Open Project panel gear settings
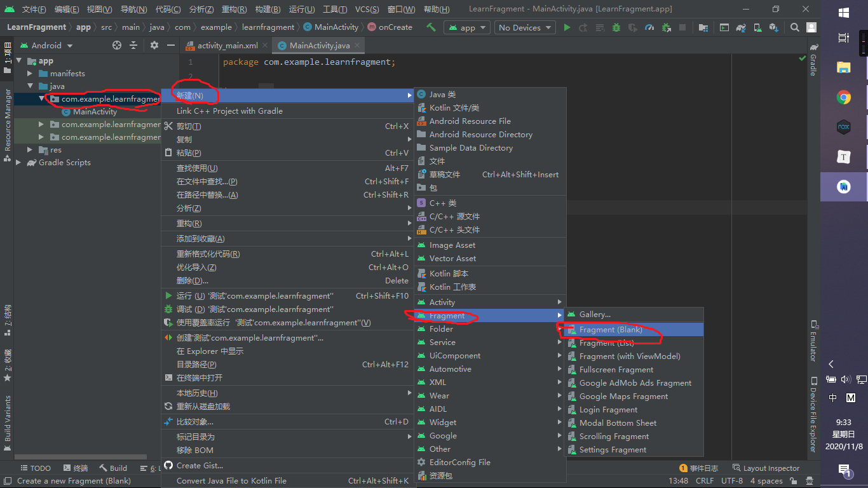868x488 pixels. [154, 45]
